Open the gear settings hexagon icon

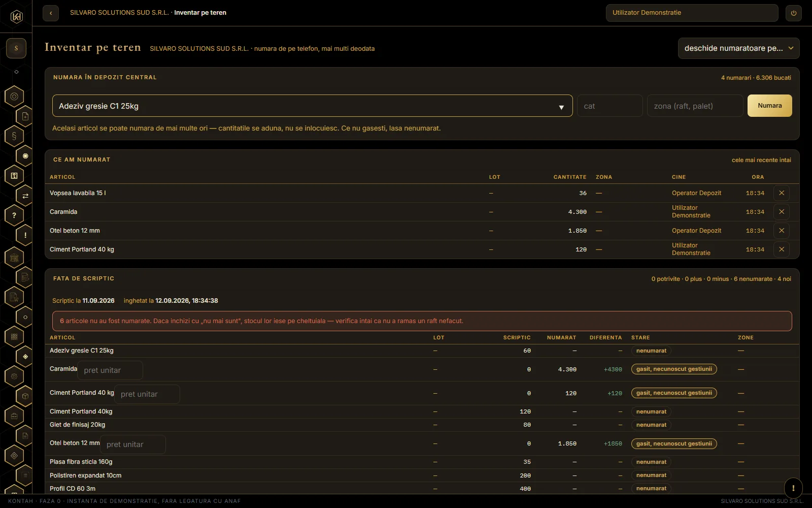14,376
